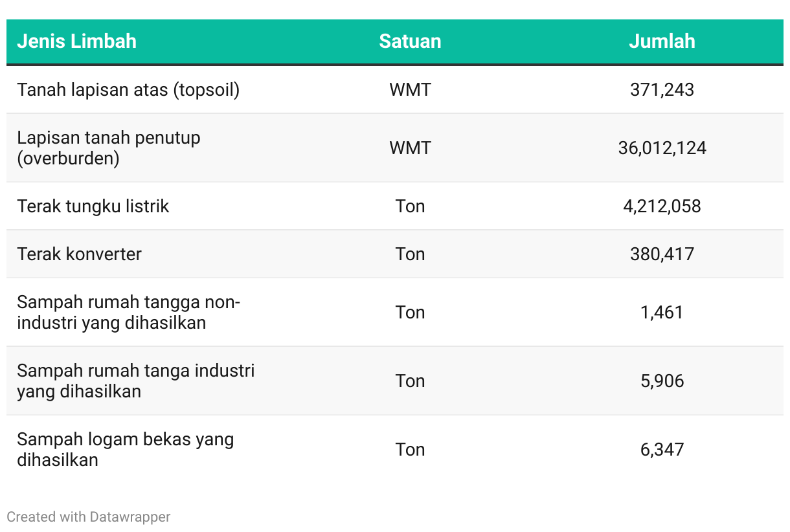Viewport: 790px width, 532px height.
Task: Click the 371,243 value cell
Action: 662,90
